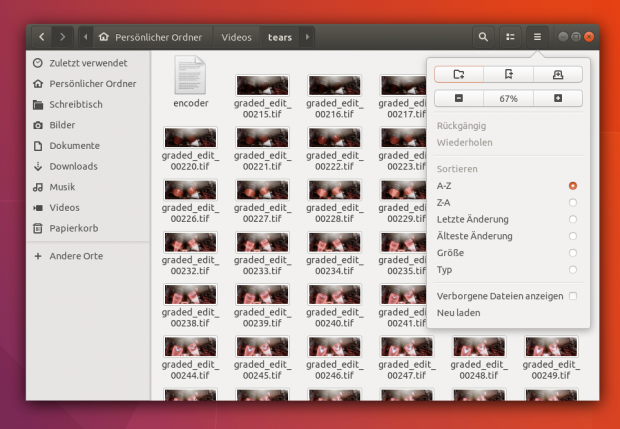Select graded_edit_00248.tif thumbnail
The image size is (620, 429).
coord(479,347)
